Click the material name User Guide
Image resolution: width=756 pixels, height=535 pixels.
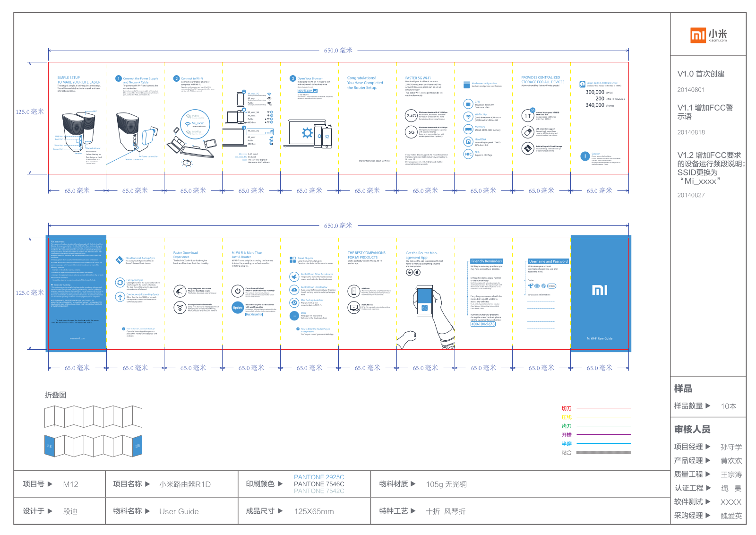(179, 511)
